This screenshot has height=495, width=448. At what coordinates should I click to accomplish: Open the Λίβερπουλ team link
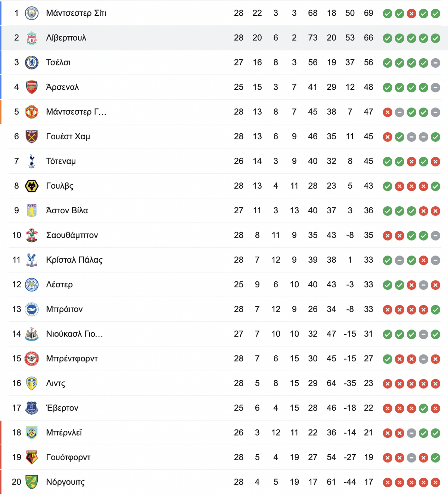click(x=66, y=38)
